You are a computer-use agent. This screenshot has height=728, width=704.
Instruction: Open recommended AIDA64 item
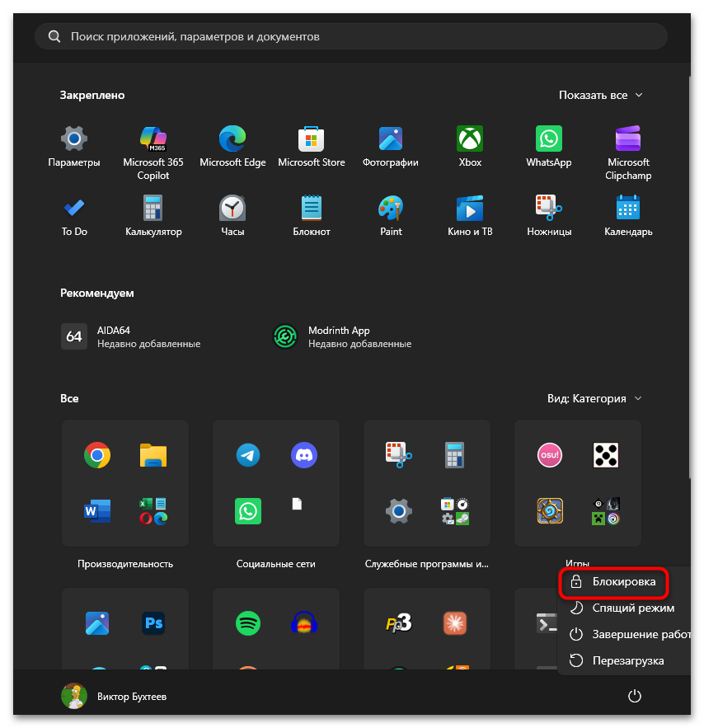click(x=131, y=336)
